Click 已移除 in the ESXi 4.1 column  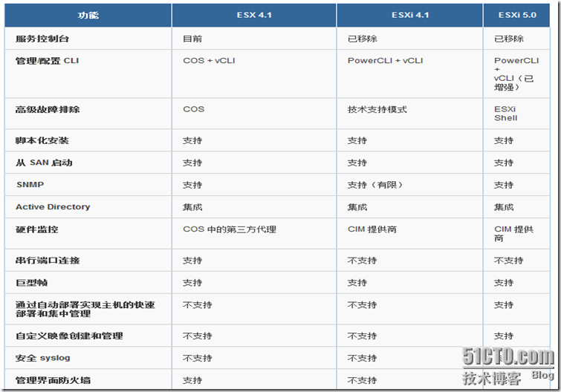[x=362, y=39]
